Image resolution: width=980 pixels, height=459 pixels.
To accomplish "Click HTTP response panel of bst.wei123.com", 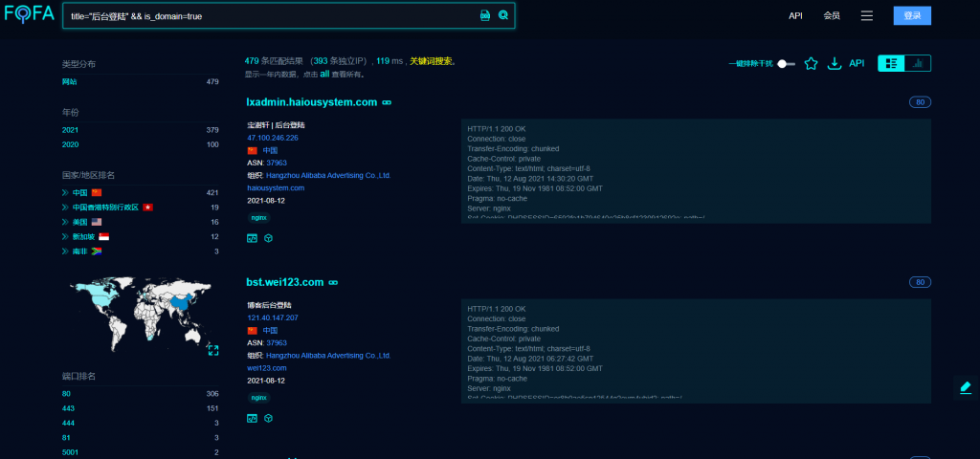I will pos(696,351).
